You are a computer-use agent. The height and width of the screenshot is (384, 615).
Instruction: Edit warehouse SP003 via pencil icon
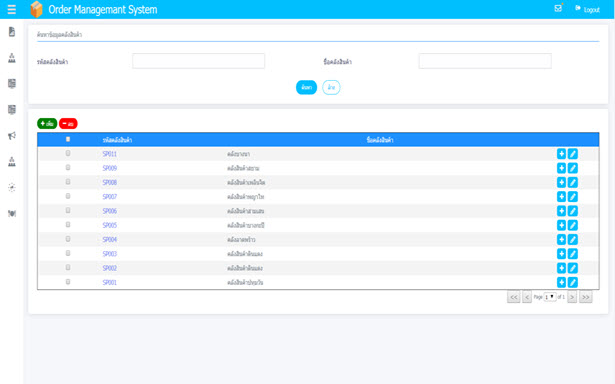573,254
